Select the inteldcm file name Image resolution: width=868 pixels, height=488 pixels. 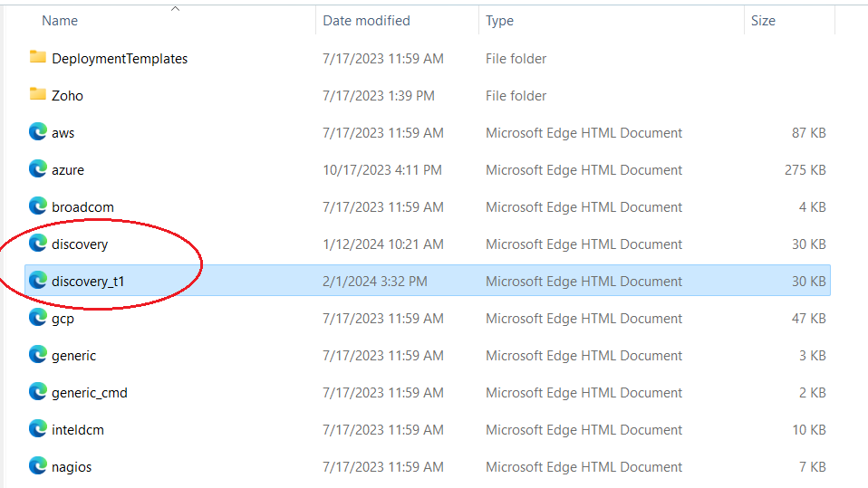tap(78, 430)
